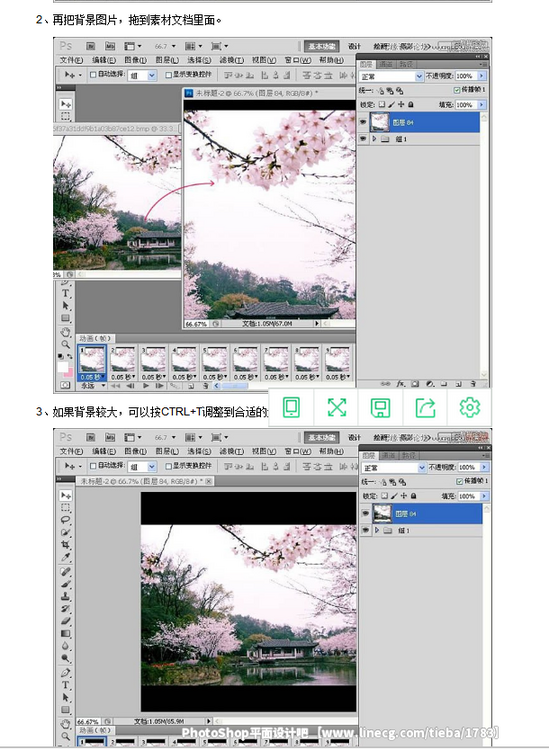Open 图层 menu in step 2 screenshot
Image resolution: width=549 pixels, height=750 pixels.
pos(167,60)
